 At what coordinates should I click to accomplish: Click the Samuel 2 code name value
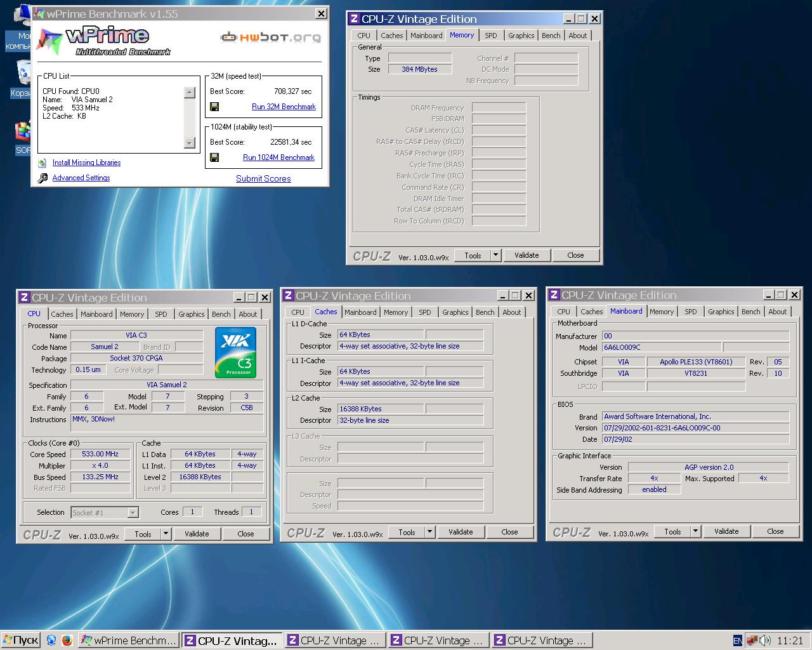point(105,347)
